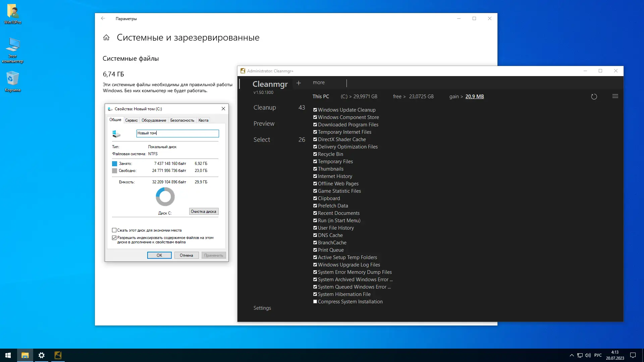Open File Explorer from the taskbar

click(x=25, y=355)
